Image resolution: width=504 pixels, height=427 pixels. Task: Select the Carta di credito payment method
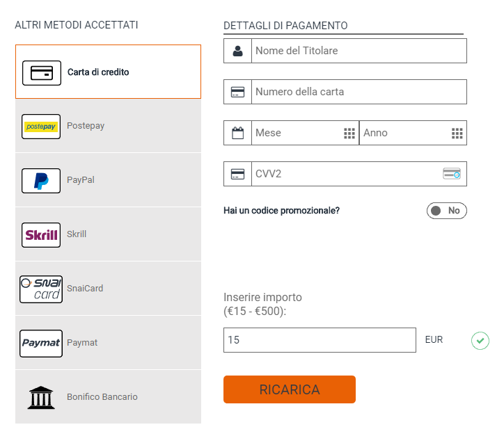pyautogui.click(x=109, y=72)
